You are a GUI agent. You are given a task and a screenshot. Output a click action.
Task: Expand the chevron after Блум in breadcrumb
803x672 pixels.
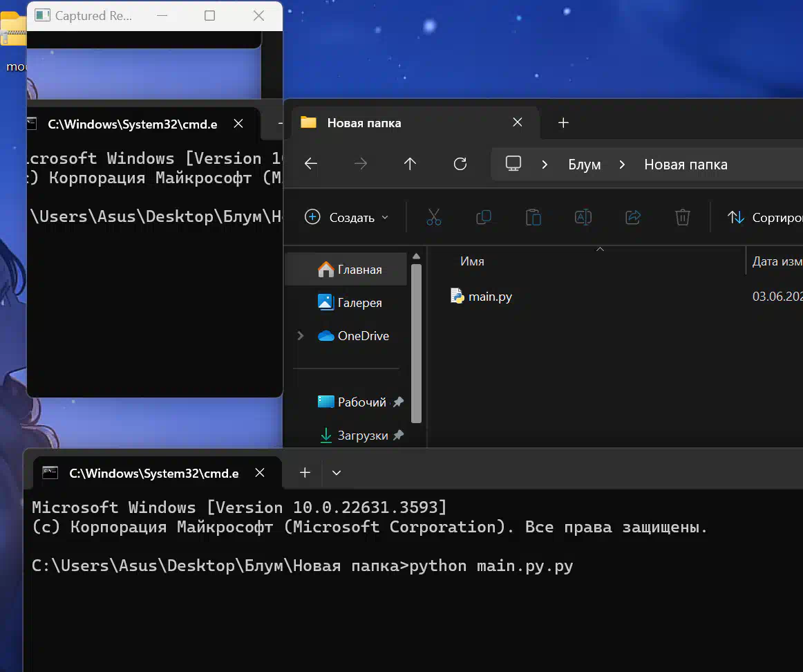tap(622, 165)
